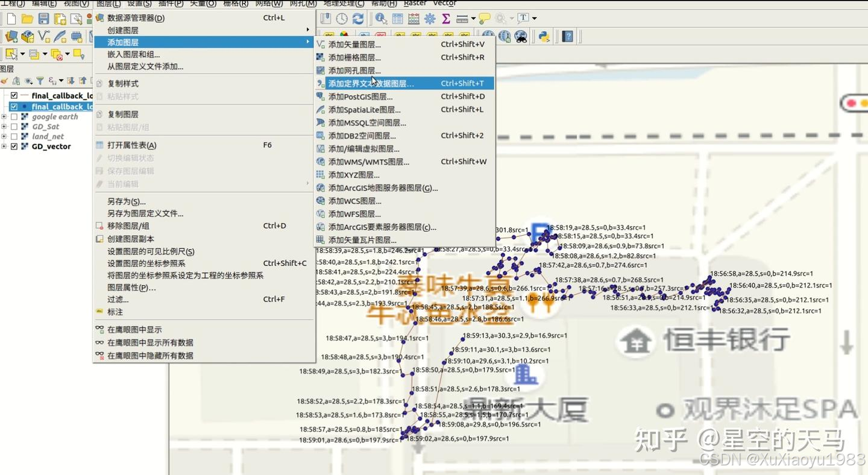Viewport: 868px width, 475px height.
Task: Click the New Shapefile Layer V icon
Action: [x=44, y=37]
